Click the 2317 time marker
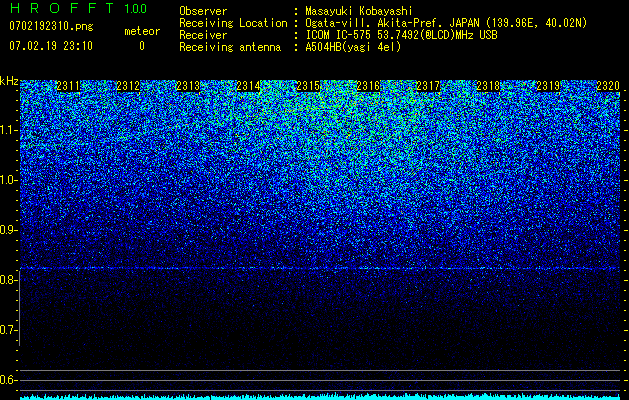Image resolution: width=629 pixels, height=400 pixels. click(428, 86)
